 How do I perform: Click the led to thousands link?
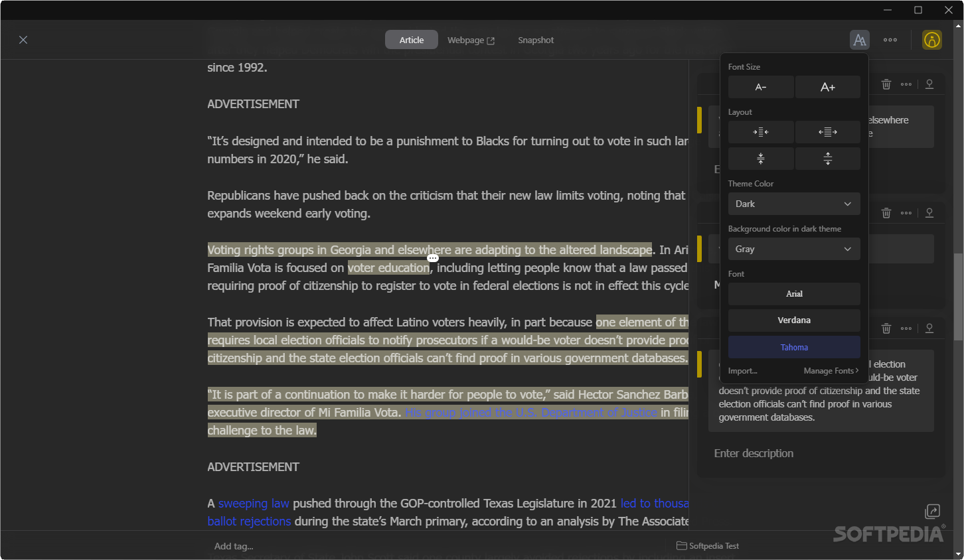click(655, 504)
